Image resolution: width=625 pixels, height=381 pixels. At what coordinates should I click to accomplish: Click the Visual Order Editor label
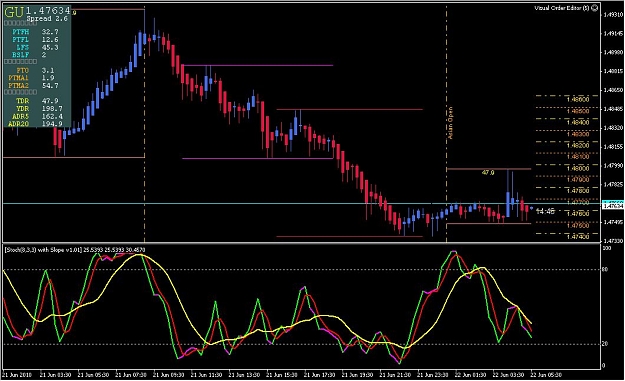(x=562, y=8)
